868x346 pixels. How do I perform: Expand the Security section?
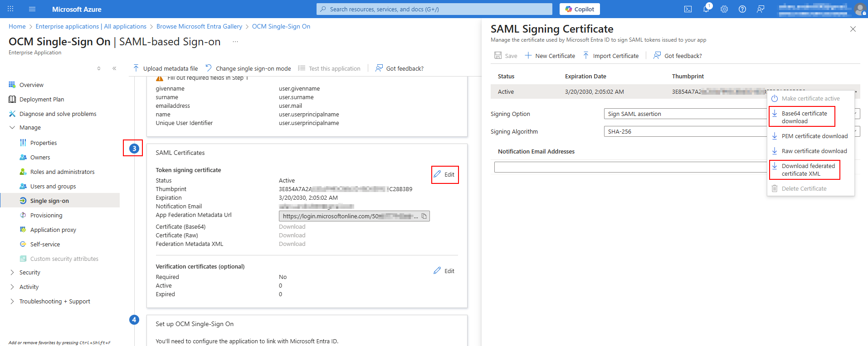pyautogui.click(x=12, y=272)
